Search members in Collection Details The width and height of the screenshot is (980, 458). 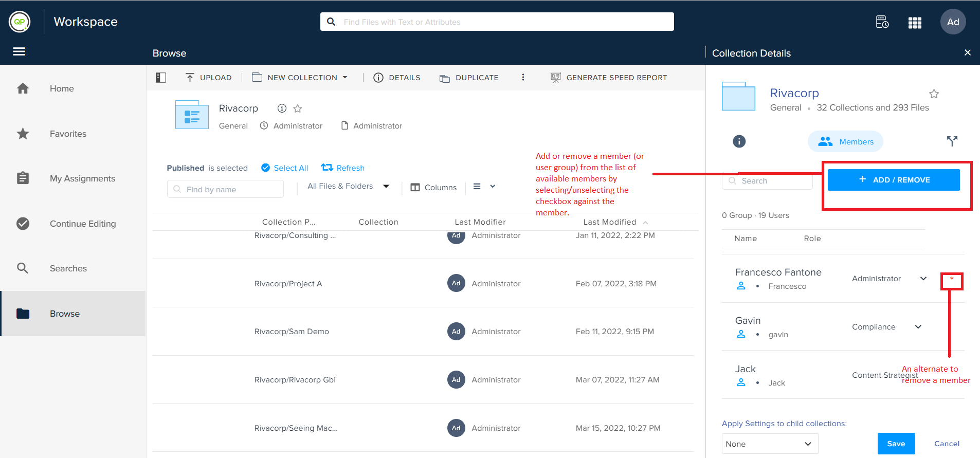point(767,181)
